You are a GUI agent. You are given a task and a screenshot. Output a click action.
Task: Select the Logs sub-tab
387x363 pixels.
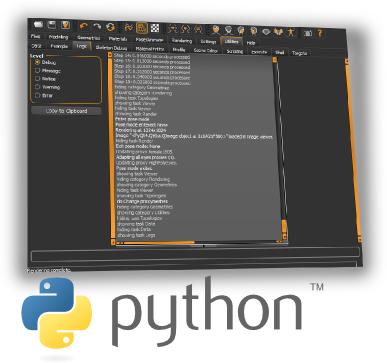82,46
